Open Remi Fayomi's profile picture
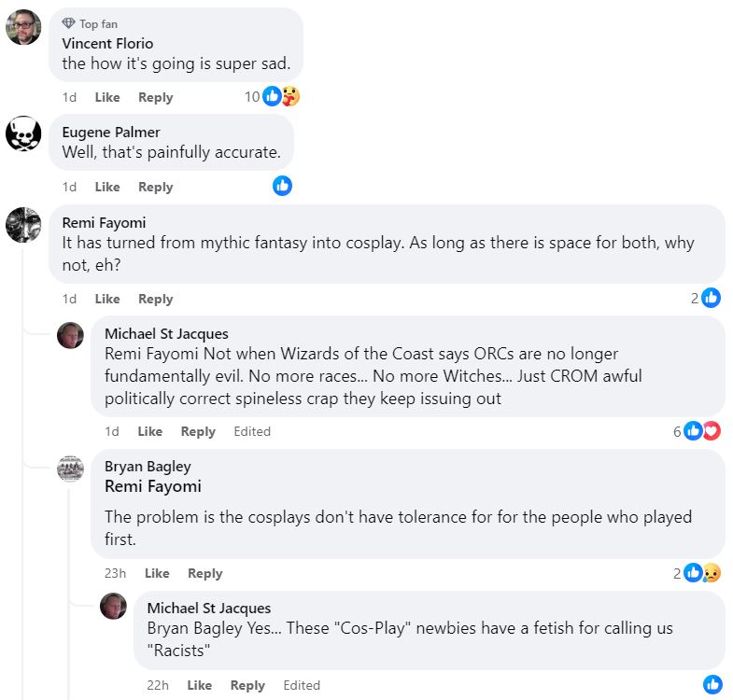733x700 pixels. (x=23, y=225)
